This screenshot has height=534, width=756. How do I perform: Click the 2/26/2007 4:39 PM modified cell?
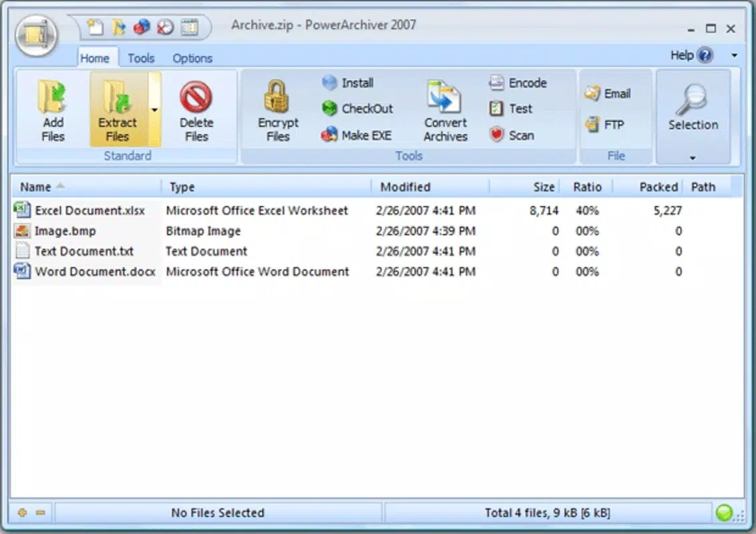click(x=425, y=231)
